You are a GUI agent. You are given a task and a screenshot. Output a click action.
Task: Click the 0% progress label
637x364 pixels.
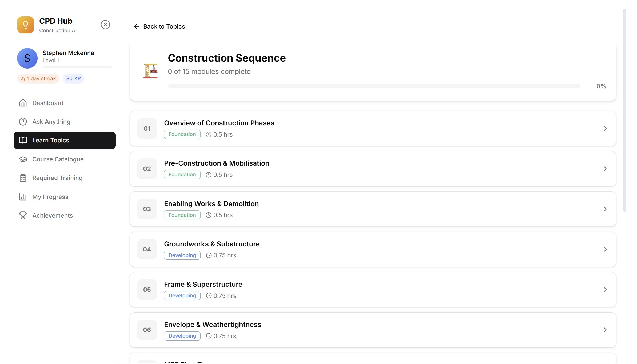pyautogui.click(x=601, y=86)
